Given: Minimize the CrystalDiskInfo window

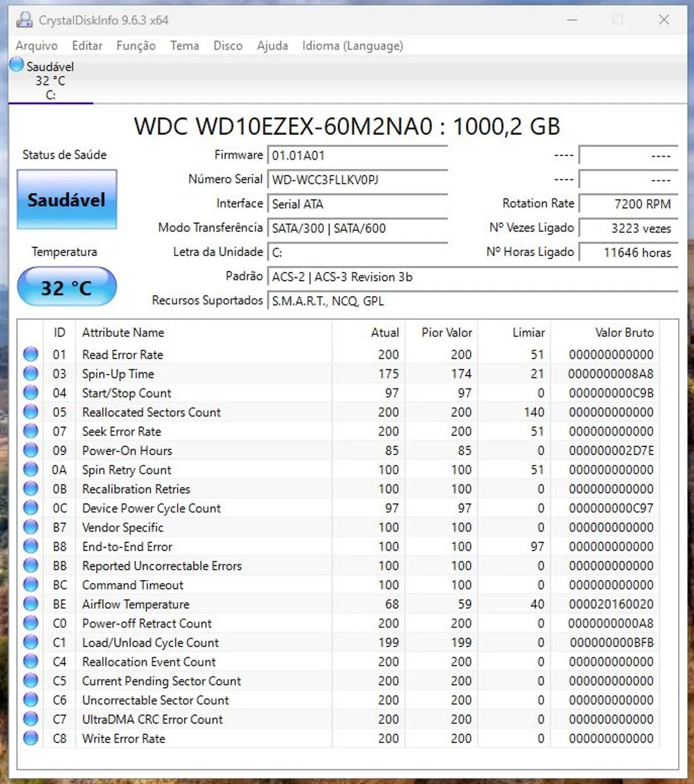Looking at the screenshot, I should coord(572,20).
